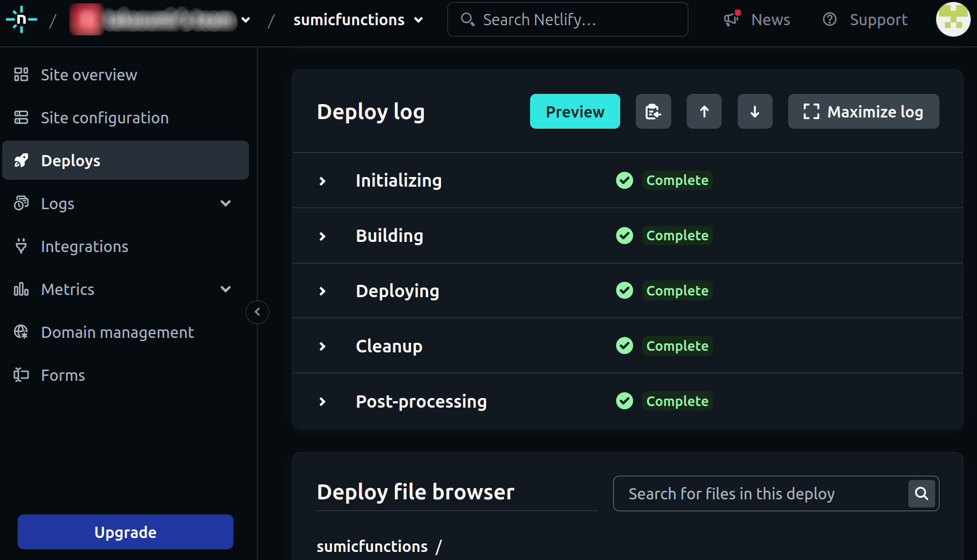This screenshot has width=977, height=560.
Task: Click the green checkmark beside Deploying
Action: click(625, 290)
